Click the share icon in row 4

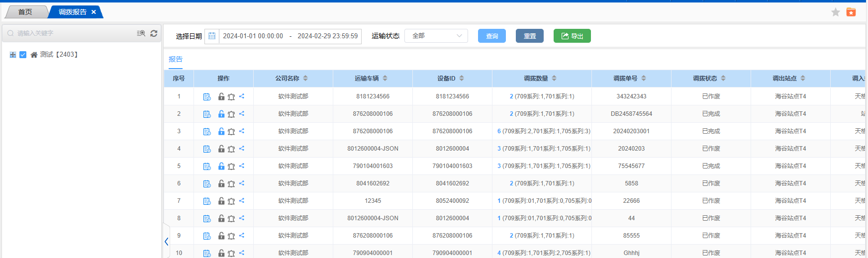(x=242, y=149)
